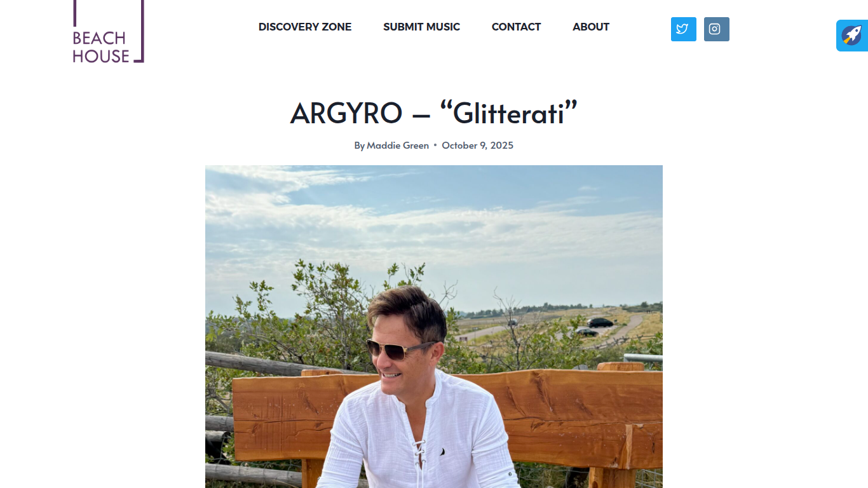Open the Instagram social icon
This screenshot has width=868, height=488.
pos(716,29)
